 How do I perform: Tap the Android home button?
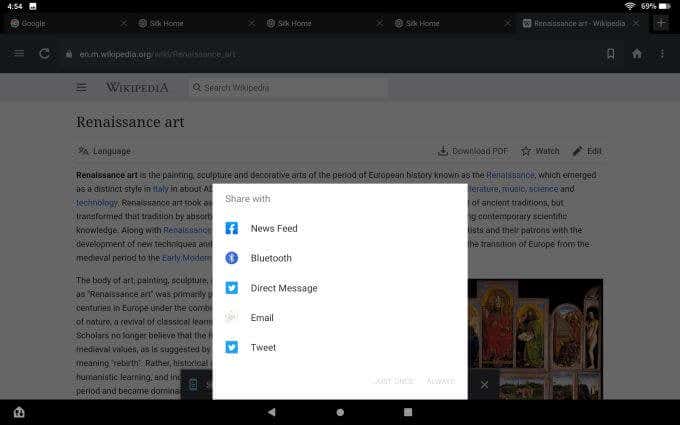click(x=340, y=412)
